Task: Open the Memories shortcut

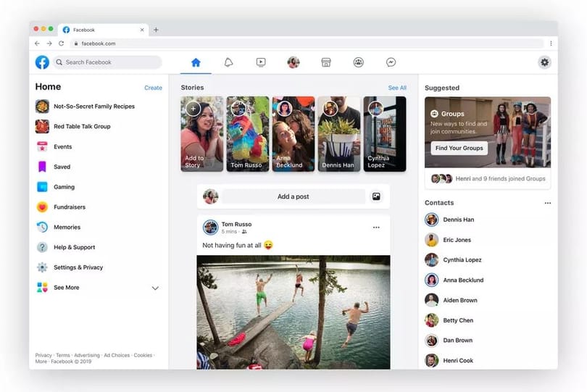Action: 58,228
